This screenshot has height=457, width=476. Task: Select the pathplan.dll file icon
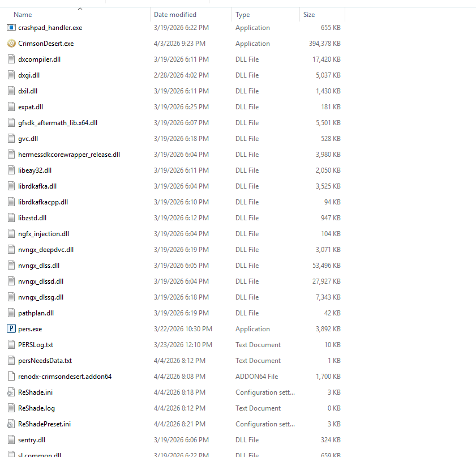pyautogui.click(x=11, y=313)
